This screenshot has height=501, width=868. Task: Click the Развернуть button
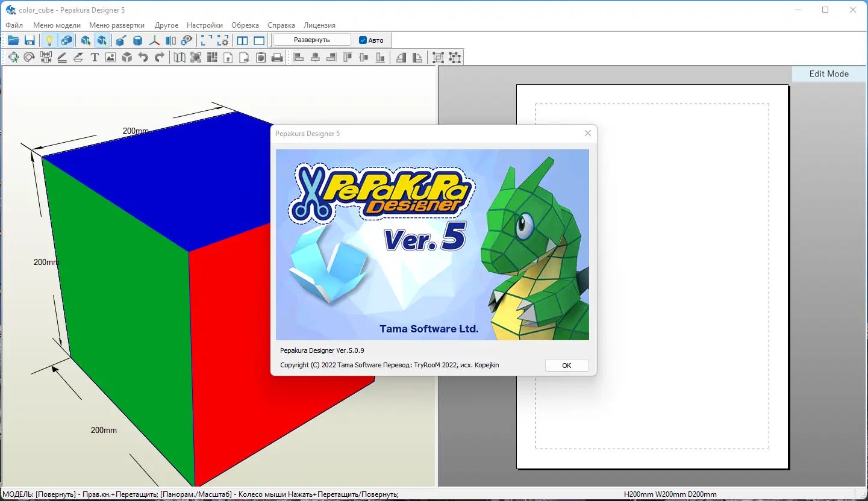tap(311, 40)
